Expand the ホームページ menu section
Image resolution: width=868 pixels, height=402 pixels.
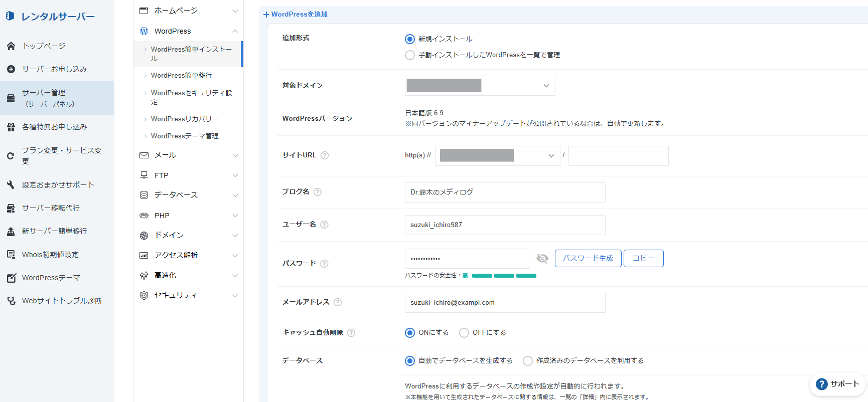click(235, 11)
